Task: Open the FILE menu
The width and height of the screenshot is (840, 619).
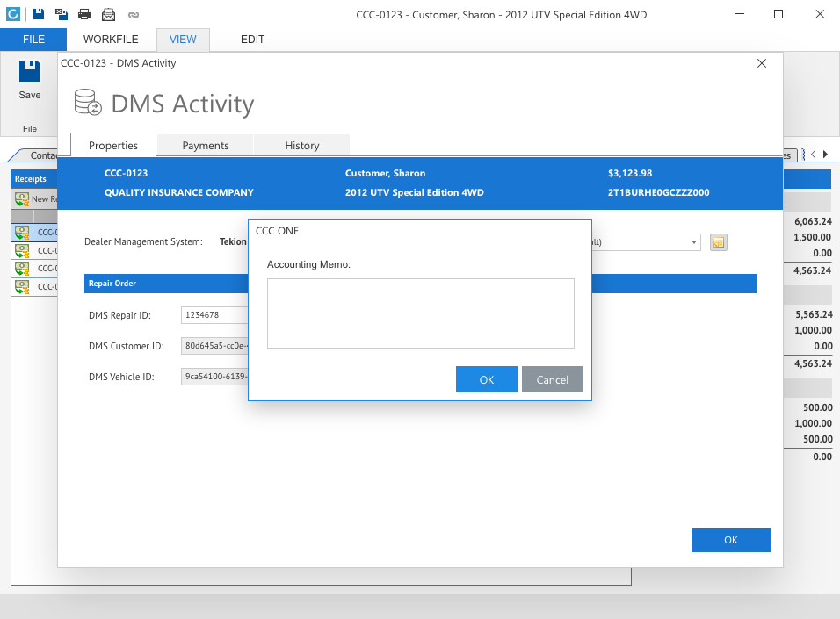Action: click(x=33, y=40)
